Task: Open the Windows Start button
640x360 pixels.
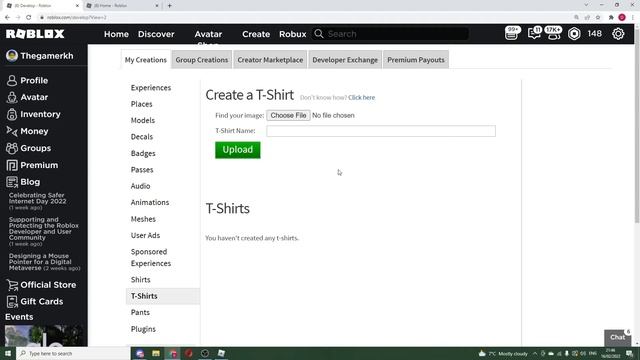Action: 8,353
